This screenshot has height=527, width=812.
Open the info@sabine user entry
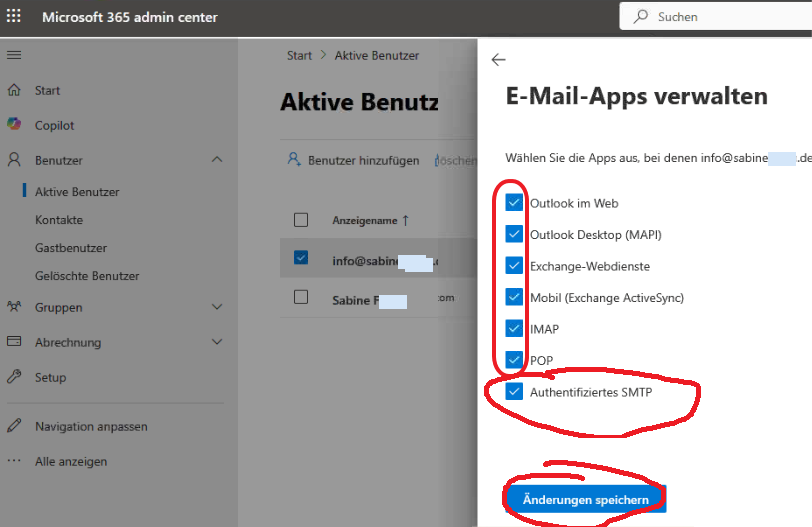click(384, 261)
